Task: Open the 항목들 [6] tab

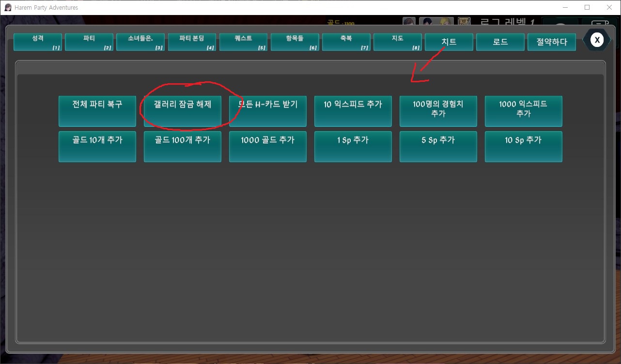Action: pyautogui.click(x=295, y=42)
